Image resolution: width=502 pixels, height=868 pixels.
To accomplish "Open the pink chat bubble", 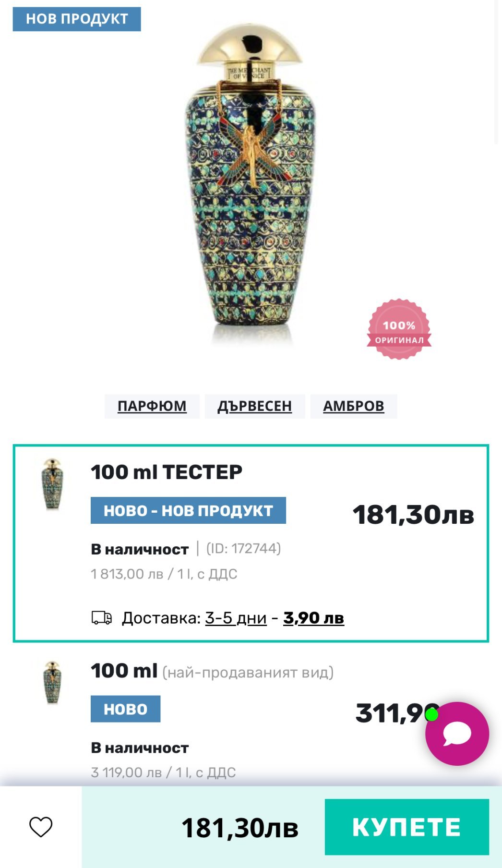I will pos(457,734).
